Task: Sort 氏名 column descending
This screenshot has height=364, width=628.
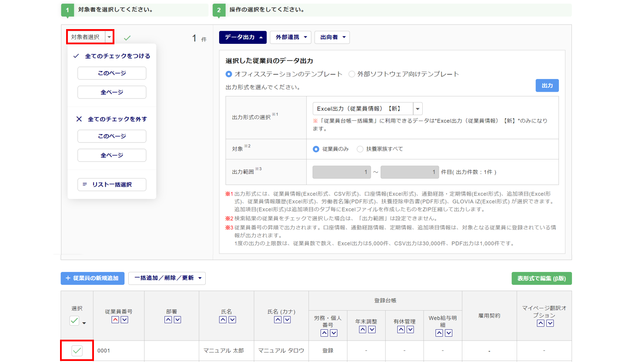Action: coord(232,320)
